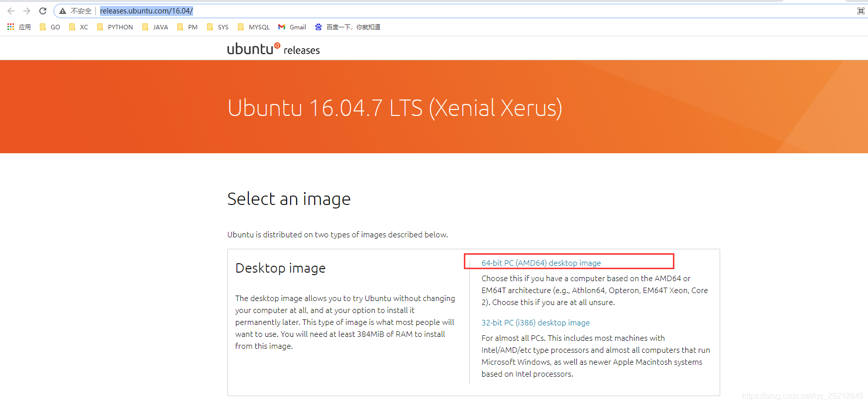Click the paragraph starting 'The desktop image allows'
868x405 pixels.
345,322
